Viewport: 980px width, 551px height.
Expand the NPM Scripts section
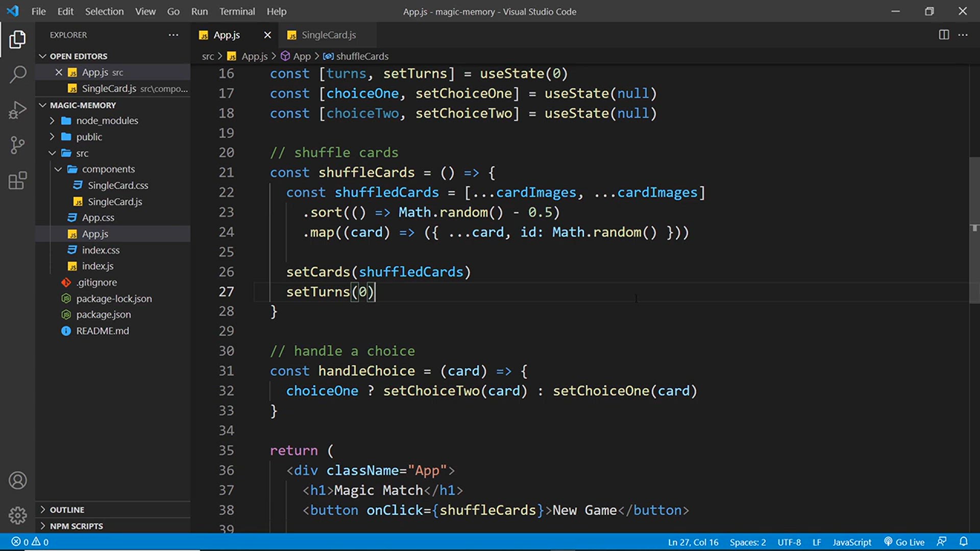click(113, 525)
